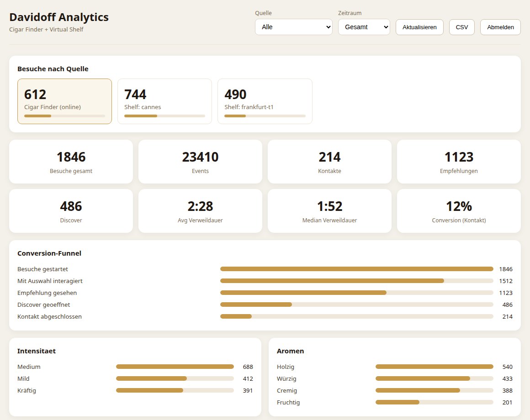The width and height of the screenshot is (530, 420).
Task: Export data with the CSV button
Action: click(462, 27)
